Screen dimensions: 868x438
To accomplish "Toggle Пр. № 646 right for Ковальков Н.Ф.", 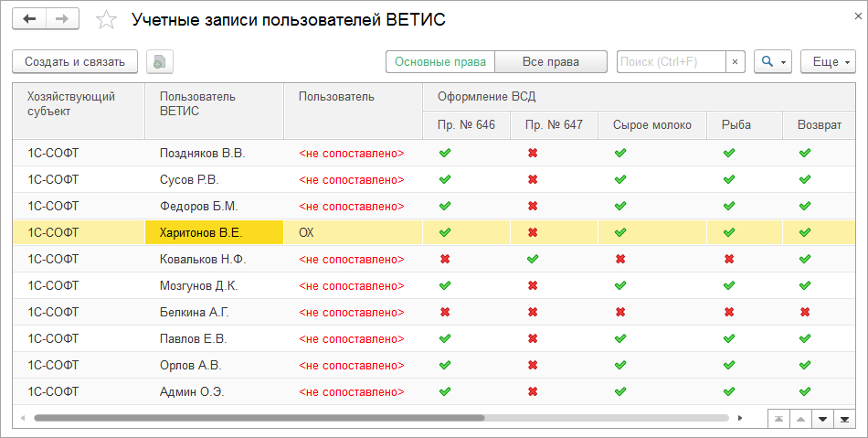I will [x=445, y=260].
